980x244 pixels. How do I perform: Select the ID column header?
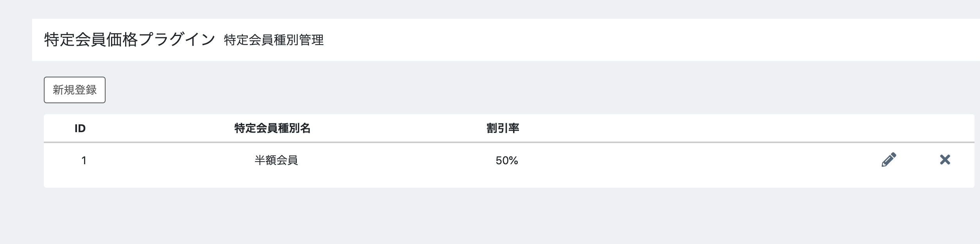point(80,128)
